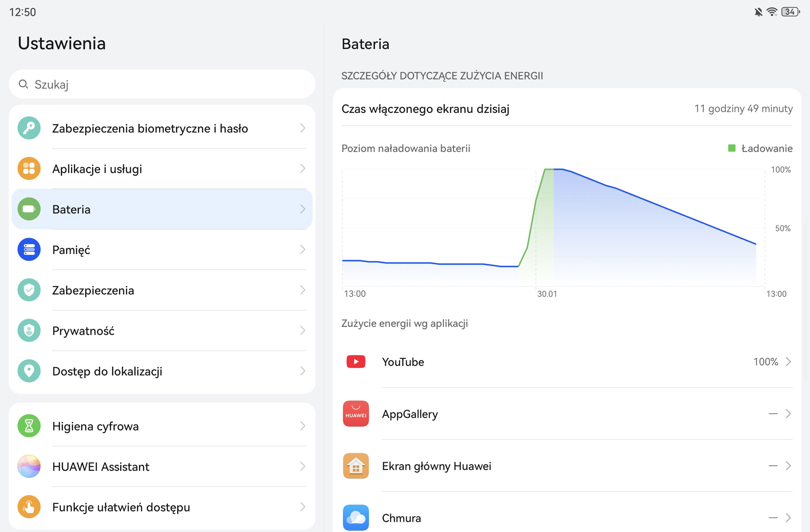Viewport: 810px width, 532px height.
Task: Click the YouTube app icon
Action: pos(356,362)
